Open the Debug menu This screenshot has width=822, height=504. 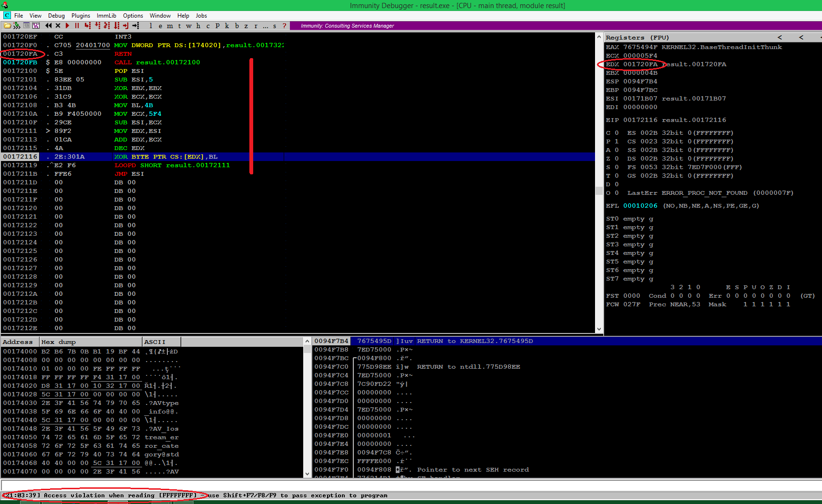56,16
